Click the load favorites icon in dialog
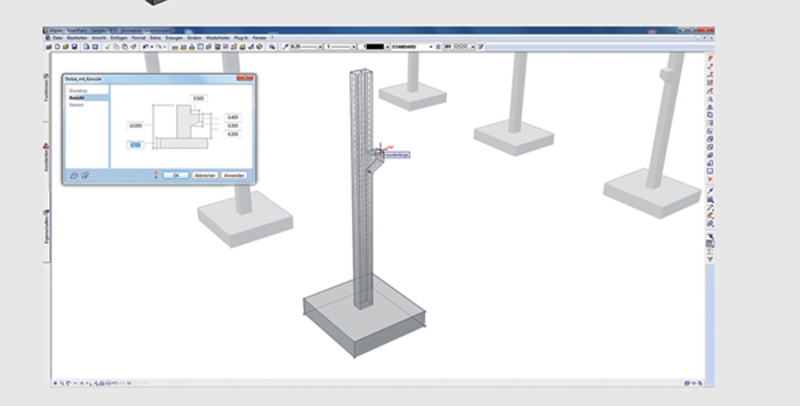The height and width of the screenshot is (406, 800). (74, 174)
